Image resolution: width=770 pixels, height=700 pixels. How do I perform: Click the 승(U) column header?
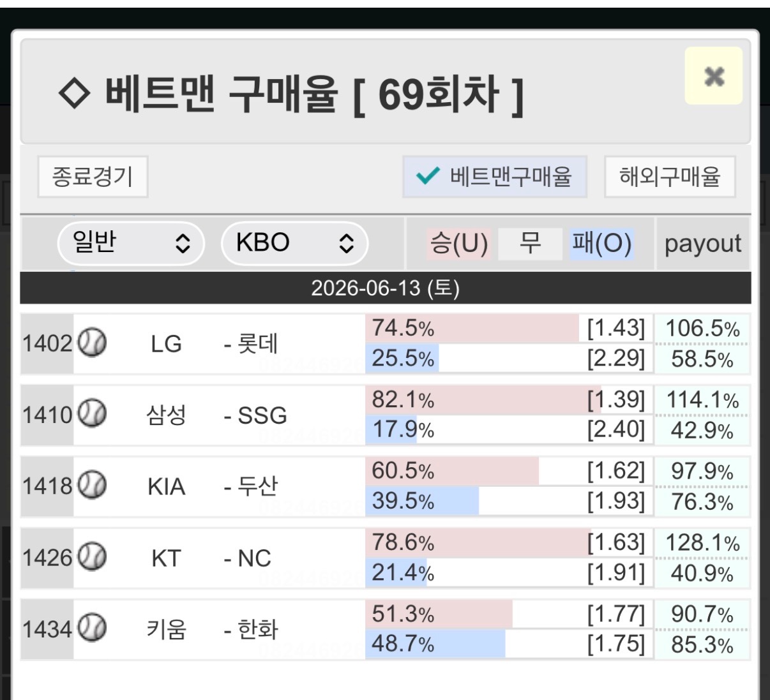459,244
